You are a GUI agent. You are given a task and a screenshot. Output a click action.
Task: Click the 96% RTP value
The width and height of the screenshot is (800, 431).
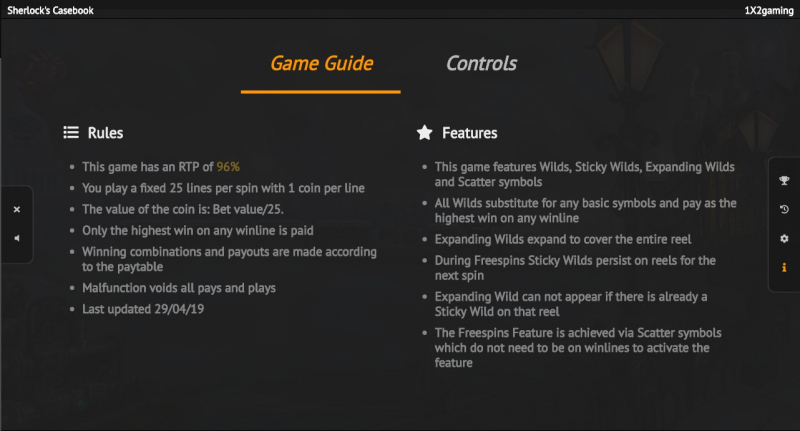click(228, 167)
